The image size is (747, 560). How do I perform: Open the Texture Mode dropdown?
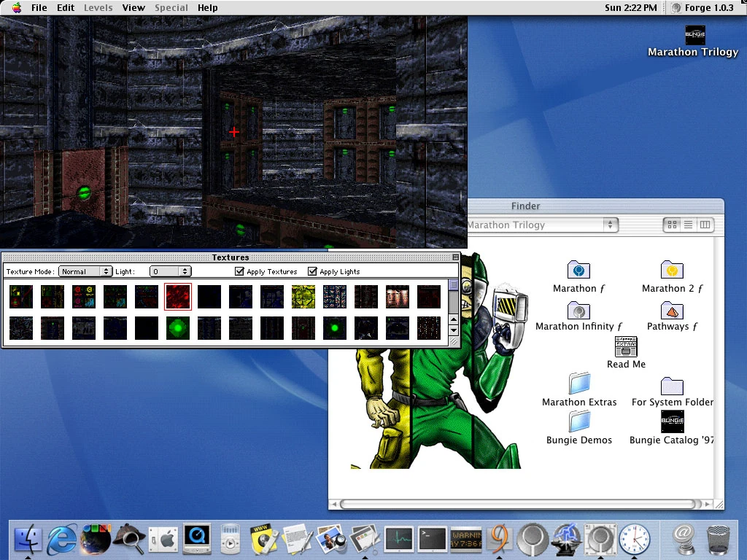[85, 271]
